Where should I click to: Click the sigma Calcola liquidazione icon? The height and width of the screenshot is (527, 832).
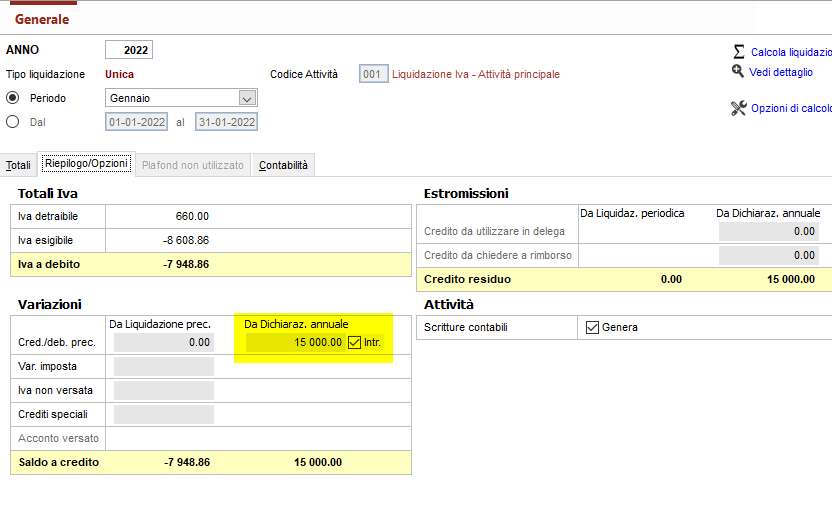[739, 51]
